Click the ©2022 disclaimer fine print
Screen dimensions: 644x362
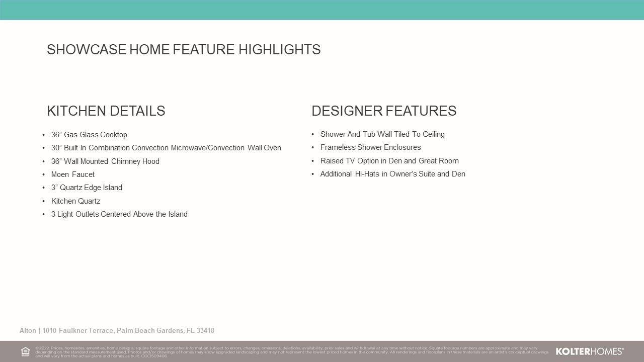click(292, 352)
